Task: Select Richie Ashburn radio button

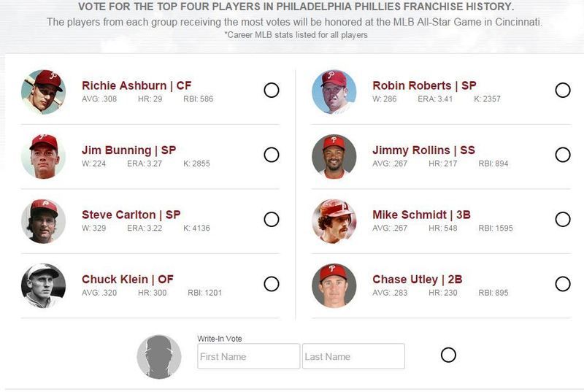Action: point(272,90)
